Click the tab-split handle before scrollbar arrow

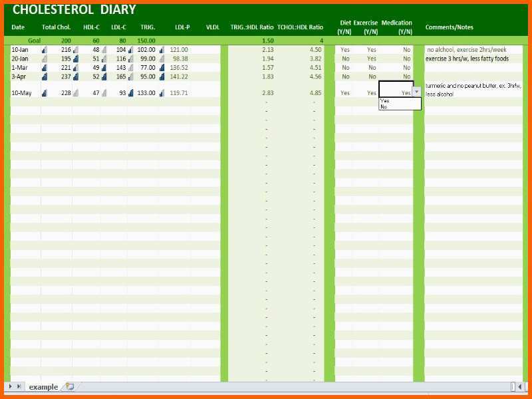[x=513, y=386]
